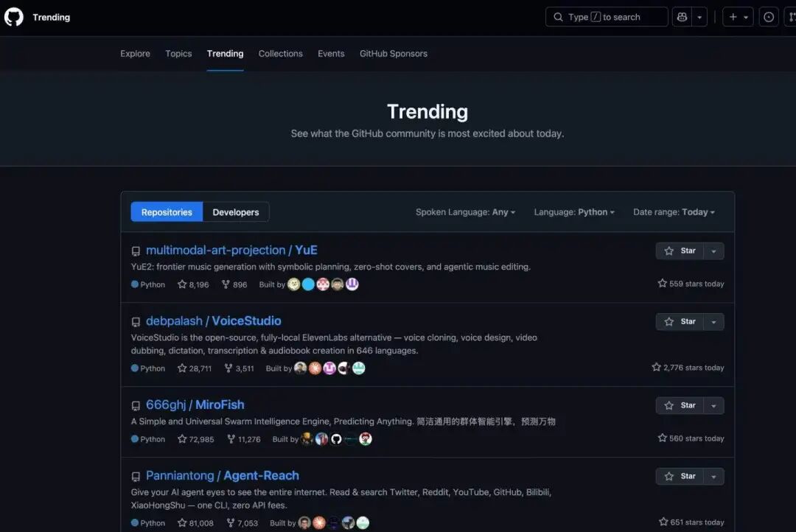The width and height of the screenshot is (796, 532).
Task: Expand the Spoken Language filter
Action: coord(466,212)
